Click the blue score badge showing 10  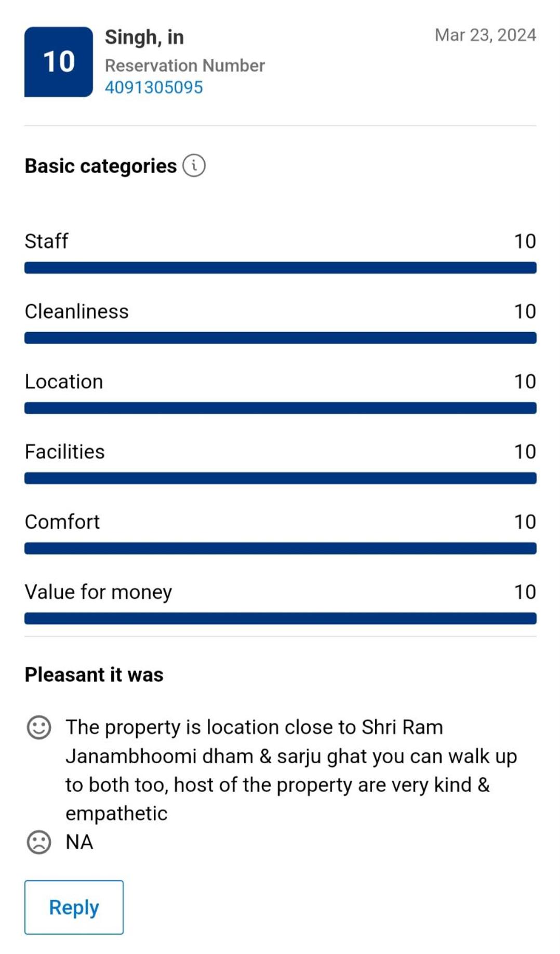click(x=59, y=62)
